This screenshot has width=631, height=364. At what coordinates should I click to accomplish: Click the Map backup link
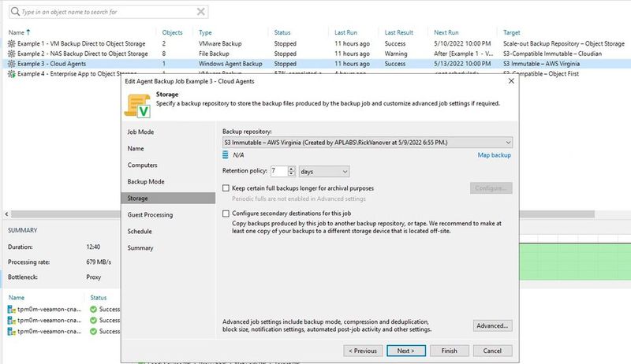coord(495,155)
